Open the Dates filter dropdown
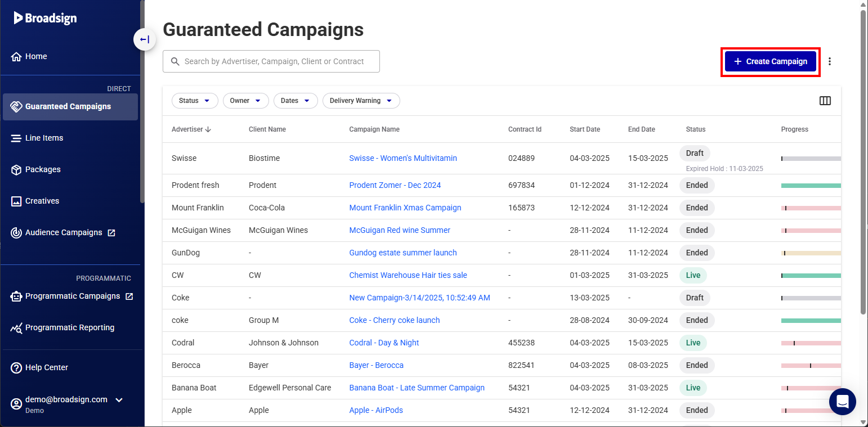Screen dimensions: 868x427 point(295,101)
